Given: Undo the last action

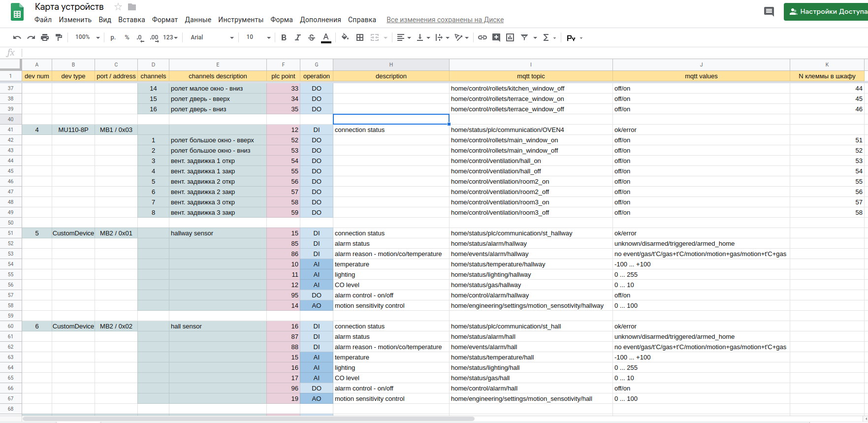Looking at the screenshot, I should click(17, 37).
